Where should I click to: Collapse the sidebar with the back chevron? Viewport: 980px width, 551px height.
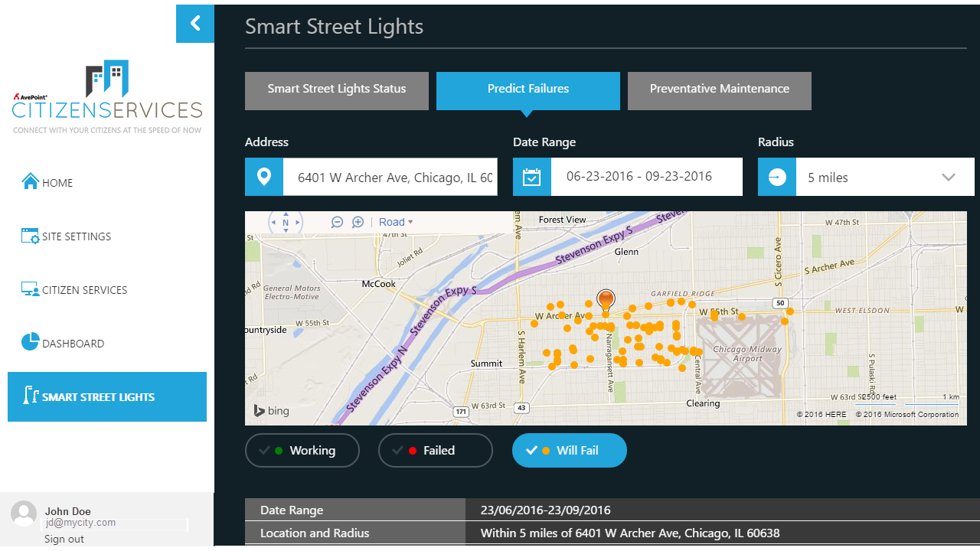point(195,24)
